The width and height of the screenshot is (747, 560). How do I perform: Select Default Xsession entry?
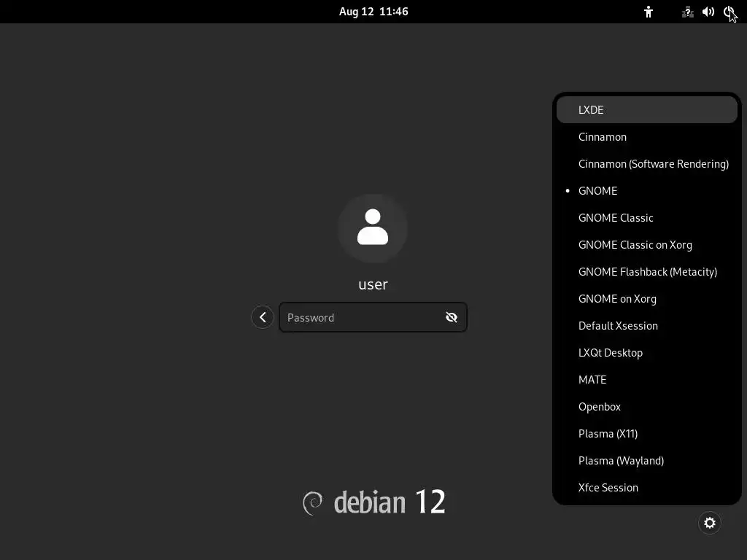point(646,326)
